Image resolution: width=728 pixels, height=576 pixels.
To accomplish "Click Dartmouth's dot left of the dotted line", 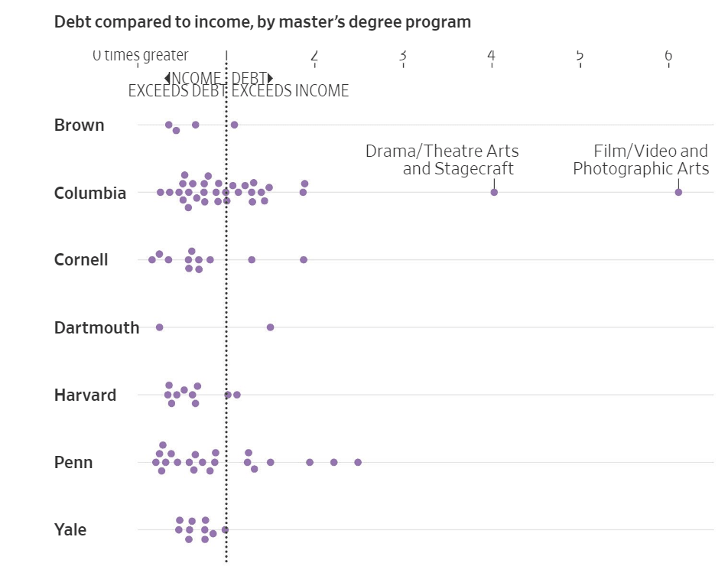I will click(x=160, y=327).
